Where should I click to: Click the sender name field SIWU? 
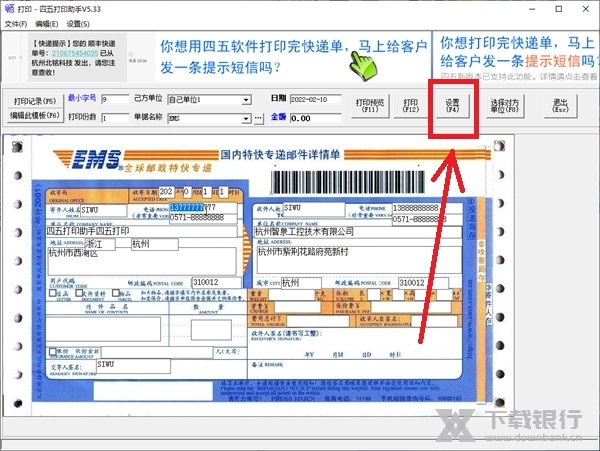point(103,210)
